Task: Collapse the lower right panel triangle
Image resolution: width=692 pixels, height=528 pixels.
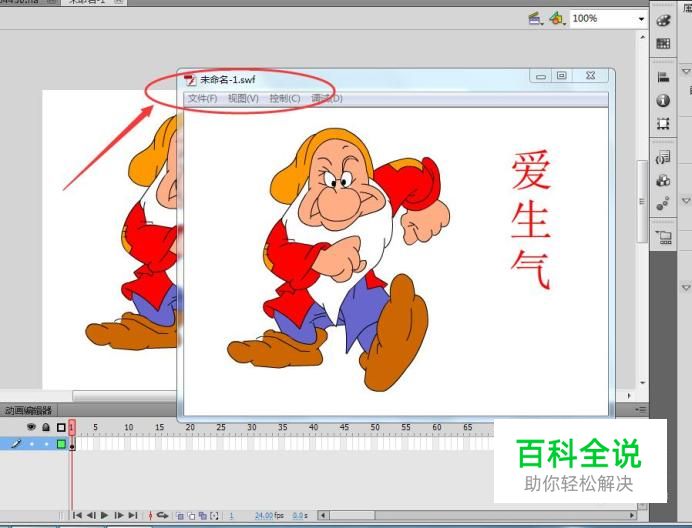Action: pyautogui.click(x=686, y=288)
